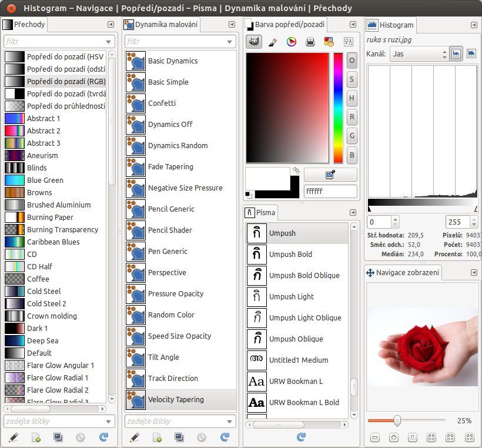482x448 pixels.
Task: Open the palette color selector icon
Action: click(329, 42)
